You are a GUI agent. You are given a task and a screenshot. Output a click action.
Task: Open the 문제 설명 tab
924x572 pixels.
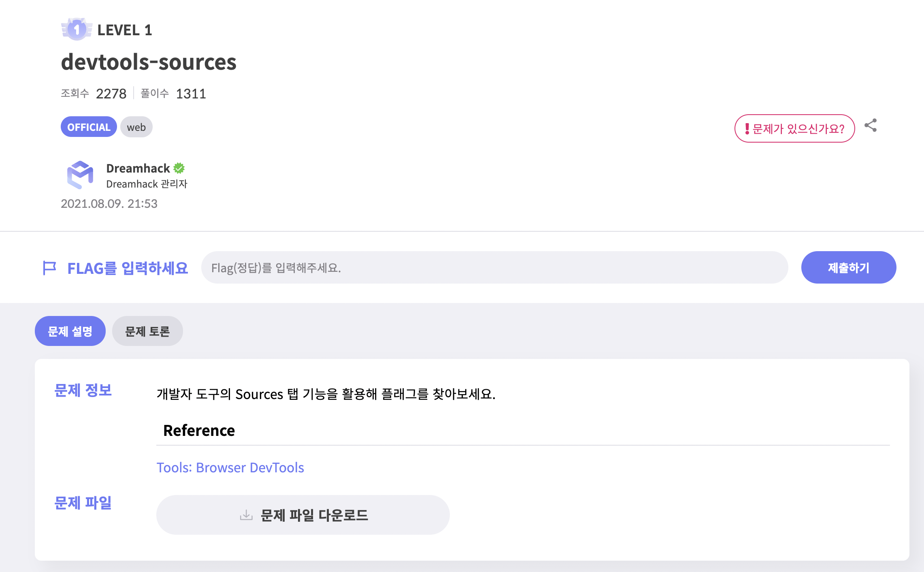70,331
